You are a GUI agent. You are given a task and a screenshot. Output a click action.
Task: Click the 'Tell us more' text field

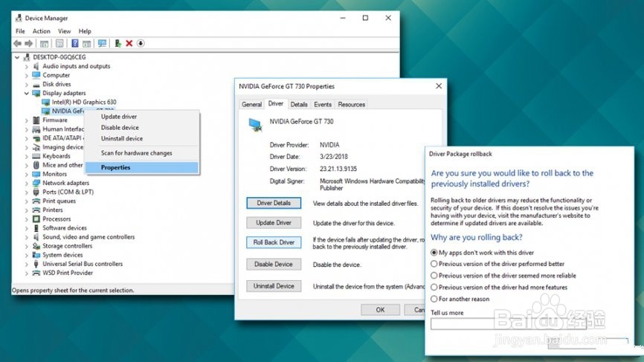509,324
